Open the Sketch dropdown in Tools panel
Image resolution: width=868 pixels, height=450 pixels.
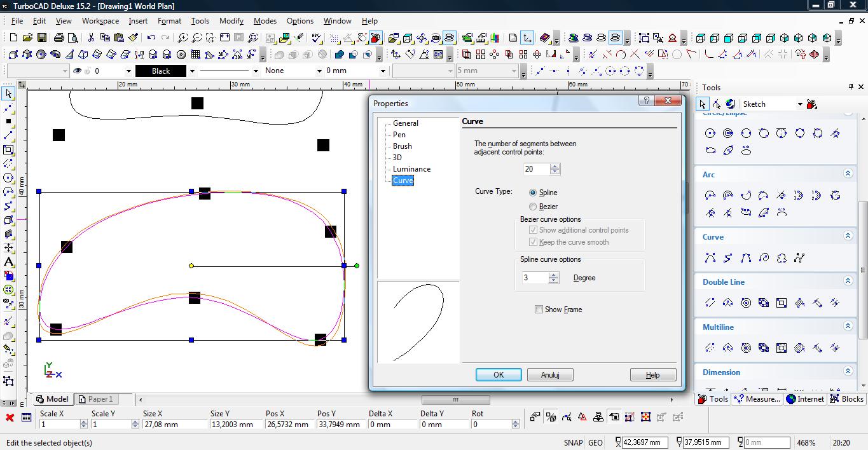[x=800, y=104]
